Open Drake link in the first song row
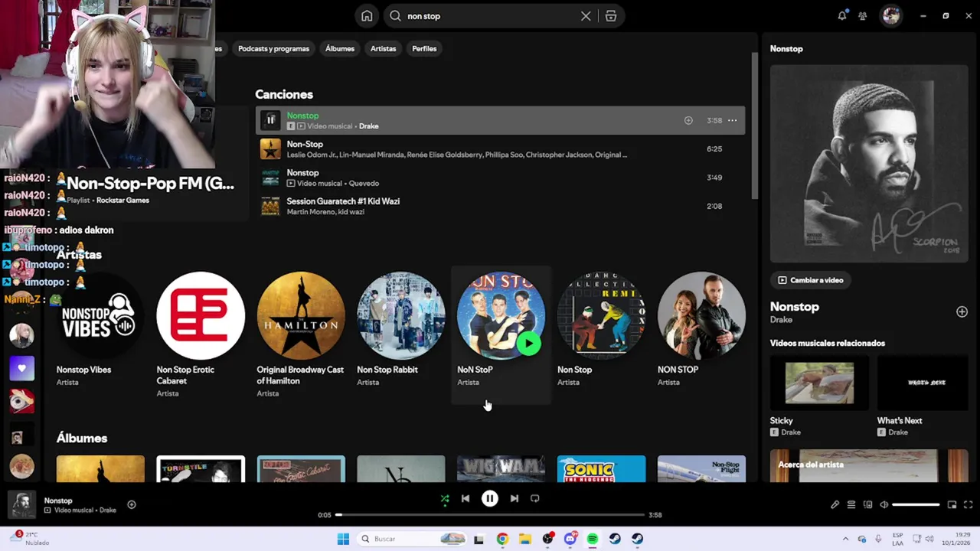Screen dimensions: 980x551 [x=369, y=126]
